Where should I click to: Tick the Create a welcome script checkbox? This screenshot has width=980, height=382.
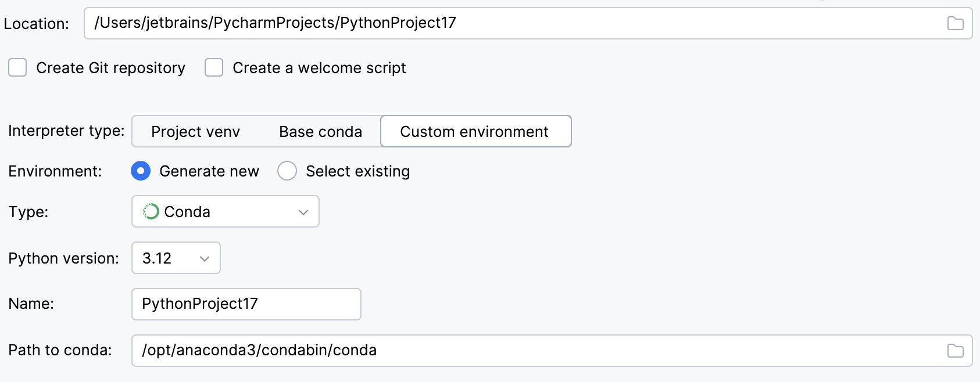pos(214,67)
